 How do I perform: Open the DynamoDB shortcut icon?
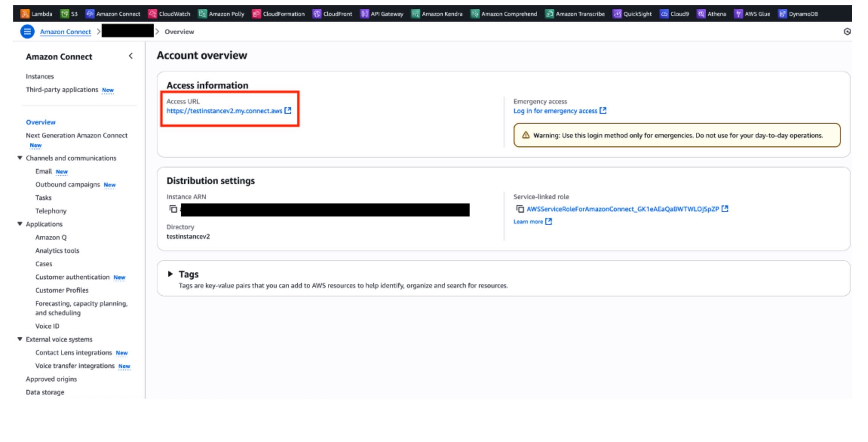click(782, 14)
